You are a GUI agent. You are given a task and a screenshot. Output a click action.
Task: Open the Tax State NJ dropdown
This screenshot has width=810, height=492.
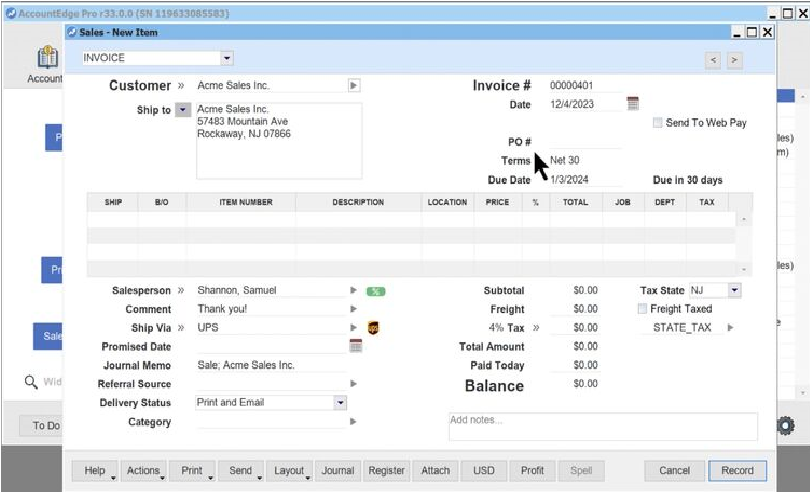click(734, 290)
